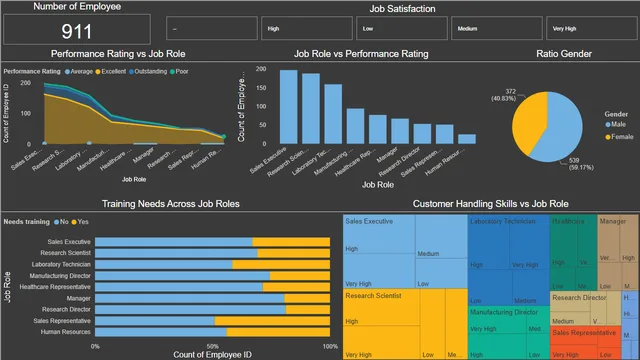Screen dimensions: 640x360
Task: Click 'Ratio Gender' chart title
Action: pyautogui.click(x=564, y=54)
